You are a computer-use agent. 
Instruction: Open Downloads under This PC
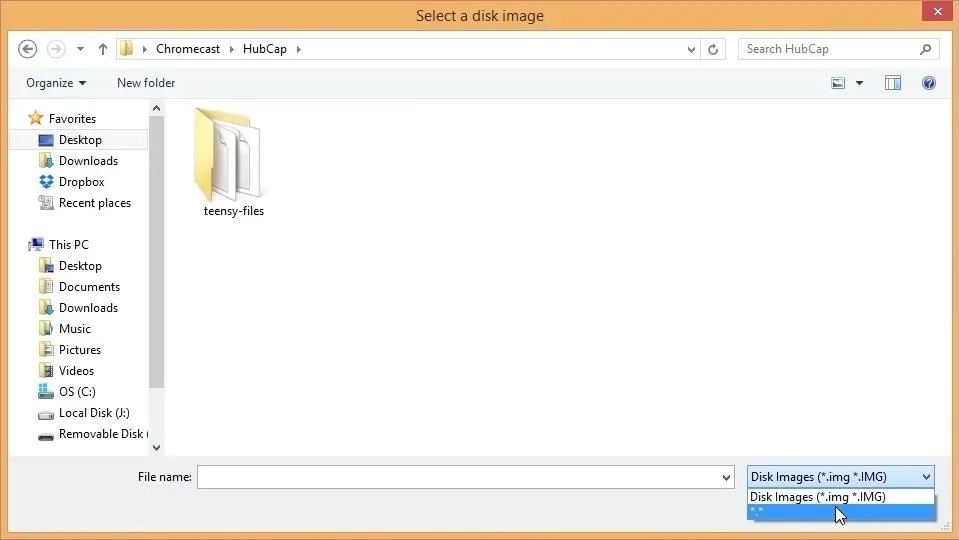(88, 308)
